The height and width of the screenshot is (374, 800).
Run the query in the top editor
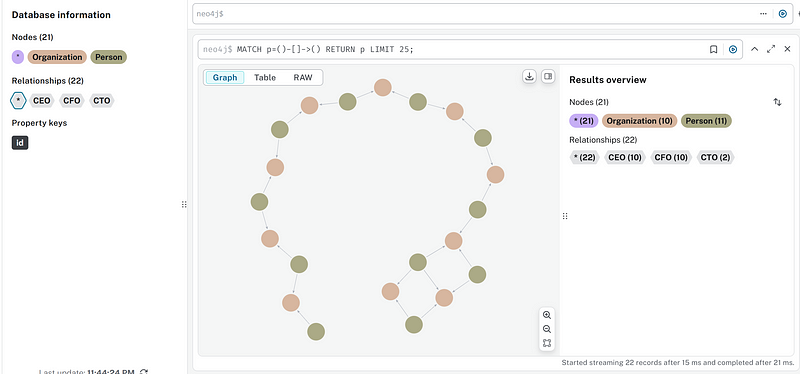tap(783, 14)
